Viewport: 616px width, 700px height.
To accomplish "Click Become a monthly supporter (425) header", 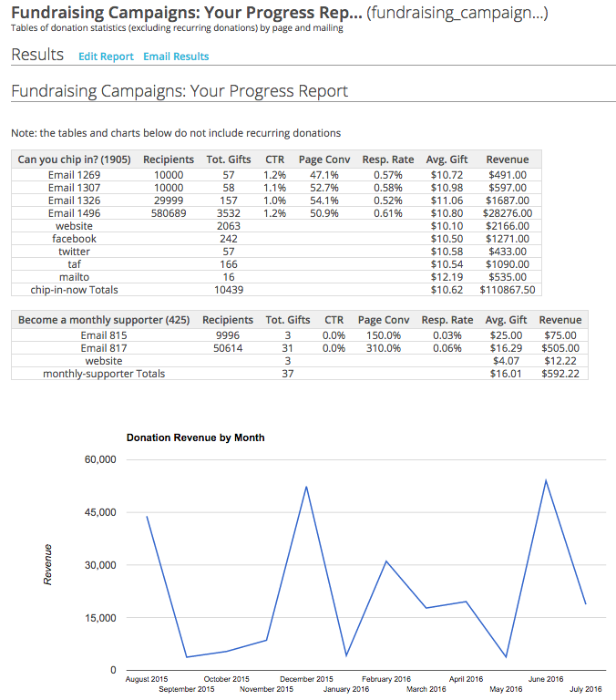I will [104, 320].
